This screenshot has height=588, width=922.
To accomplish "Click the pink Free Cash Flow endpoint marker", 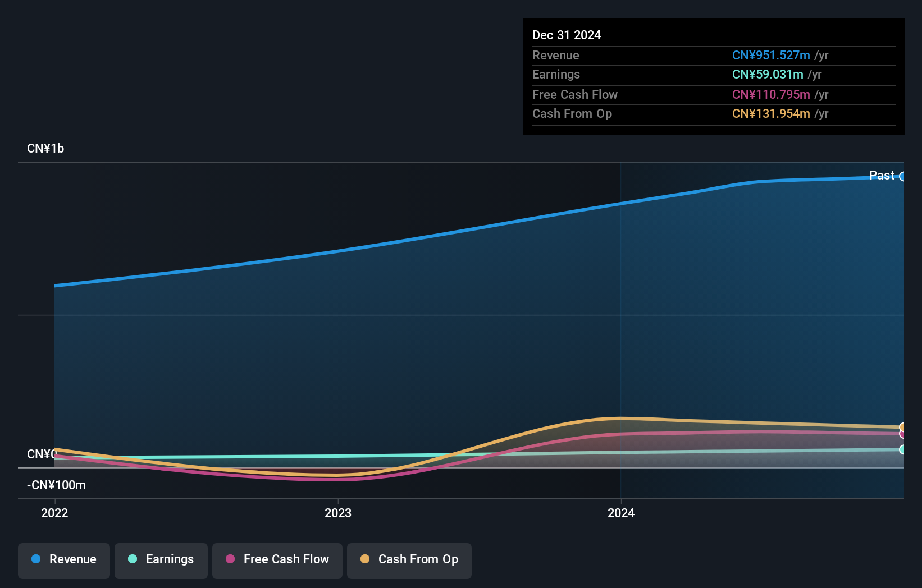I will [x=903, y=434].
